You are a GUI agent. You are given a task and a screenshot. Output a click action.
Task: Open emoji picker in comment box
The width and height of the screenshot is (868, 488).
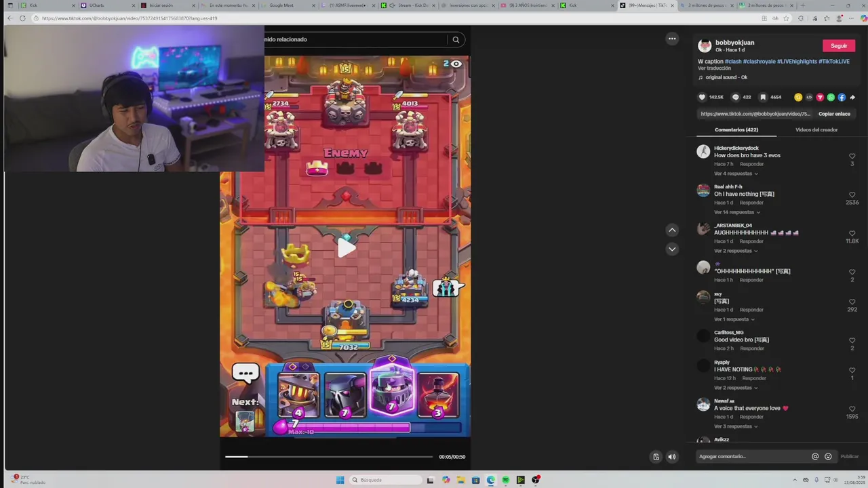click(828, 456)
